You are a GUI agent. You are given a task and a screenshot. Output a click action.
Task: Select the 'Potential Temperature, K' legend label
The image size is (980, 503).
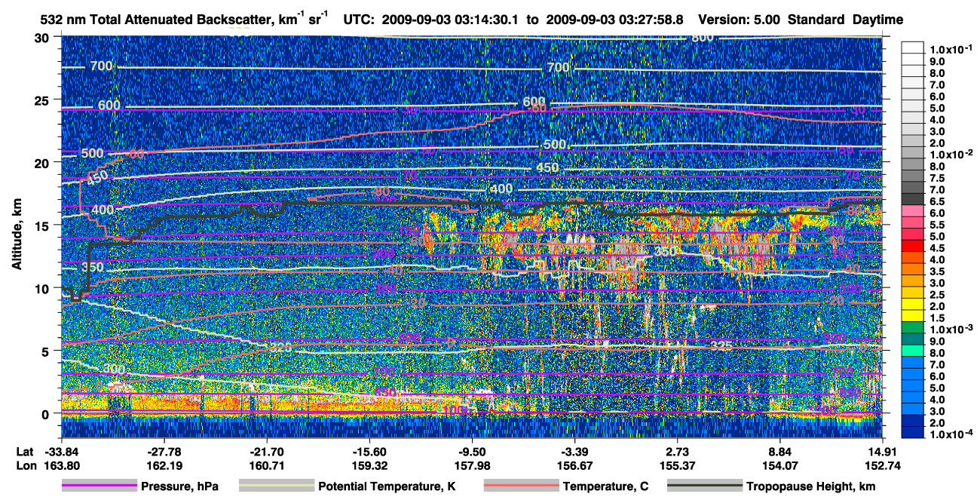[x=387, y=487]
